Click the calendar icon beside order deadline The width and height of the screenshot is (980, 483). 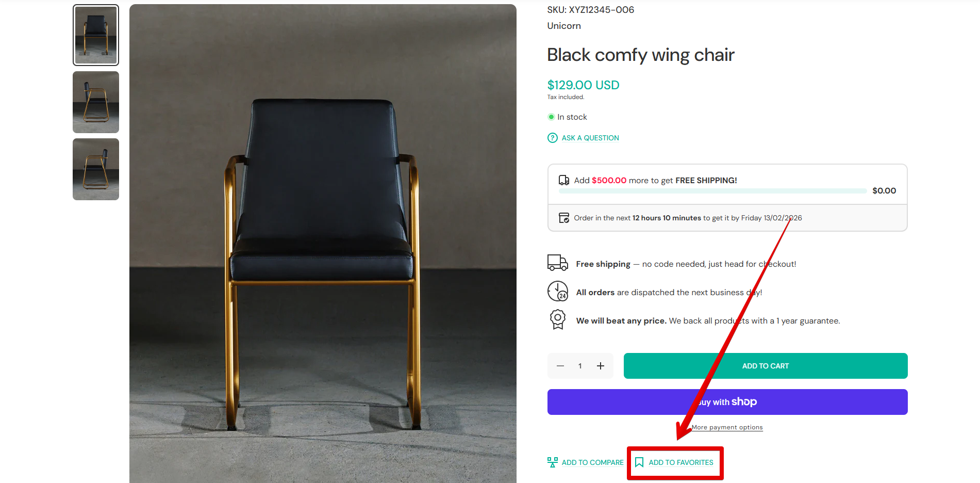click(564, 218)
